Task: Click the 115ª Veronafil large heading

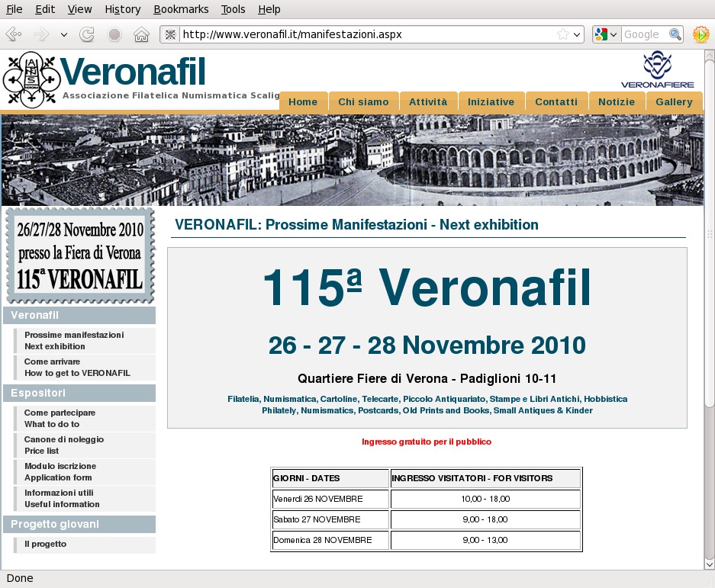Action: 427,288
